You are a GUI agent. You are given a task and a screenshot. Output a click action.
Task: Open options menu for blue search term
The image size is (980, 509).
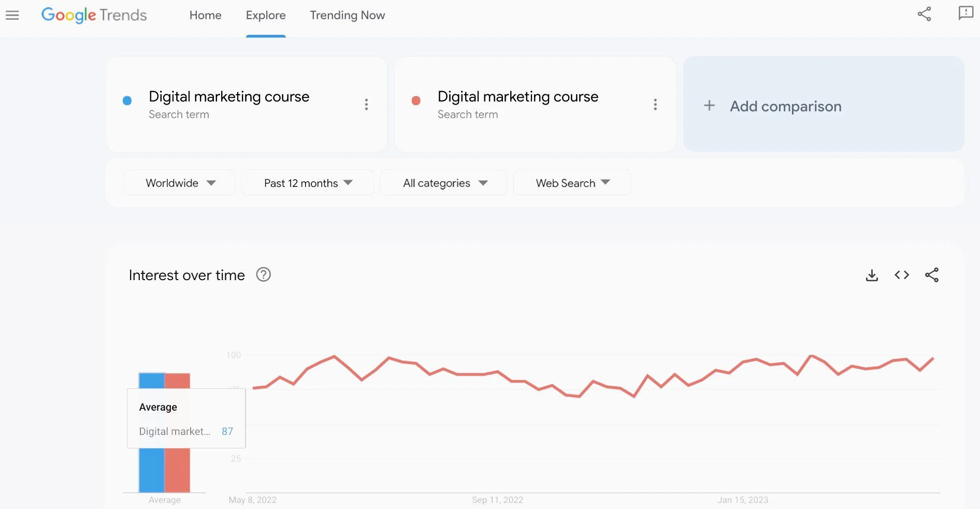pos(366,105)
